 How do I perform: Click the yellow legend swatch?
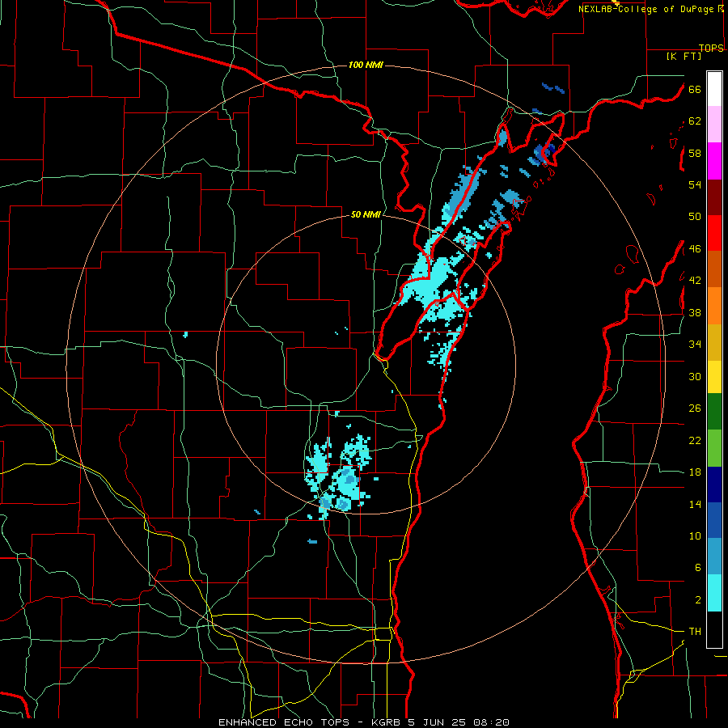[714, 377]
